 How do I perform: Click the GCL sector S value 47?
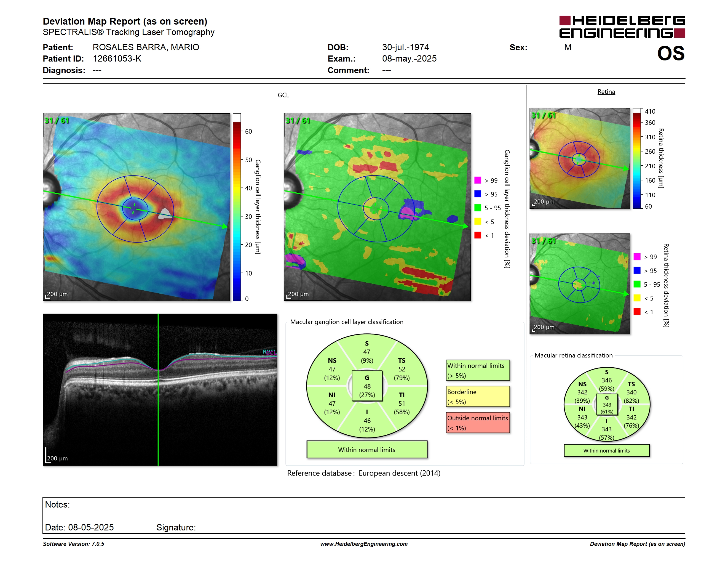367,352
